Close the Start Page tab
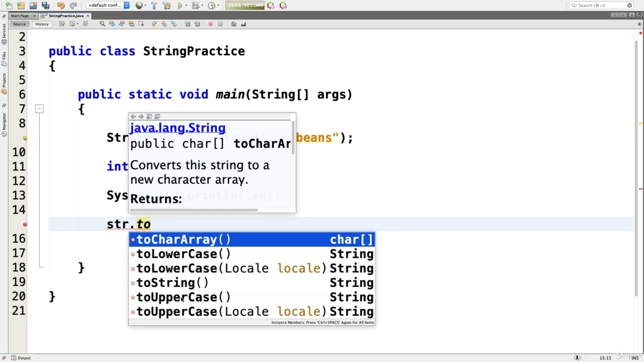 click(34, 16)
